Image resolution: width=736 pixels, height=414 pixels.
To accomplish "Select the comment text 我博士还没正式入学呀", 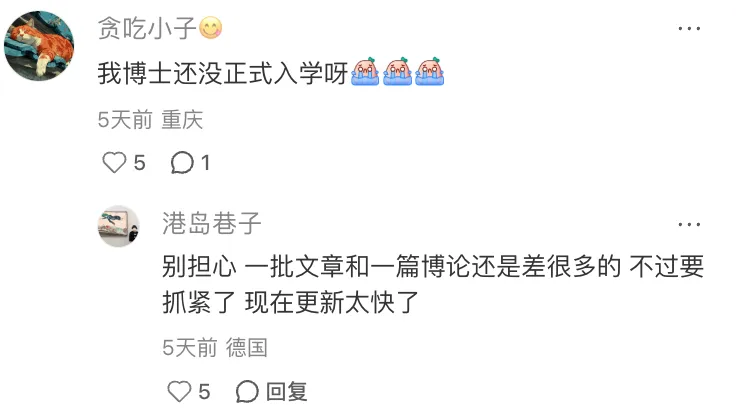I will pyautogui.click(x=223, y=74).
